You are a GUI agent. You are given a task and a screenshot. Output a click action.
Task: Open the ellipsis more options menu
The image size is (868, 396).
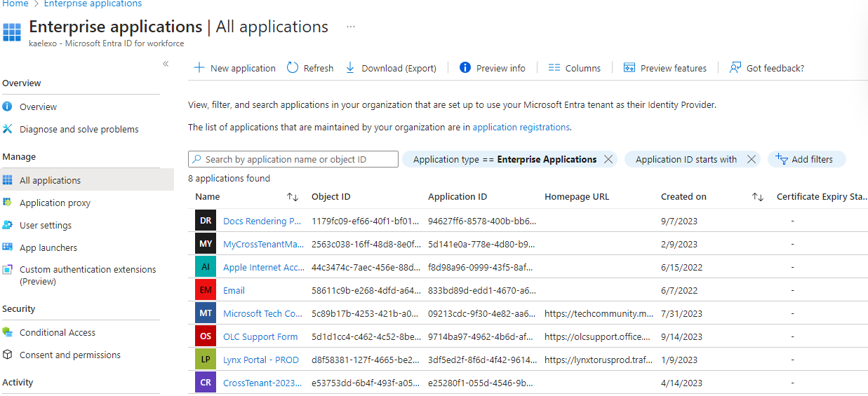(351, 27)
